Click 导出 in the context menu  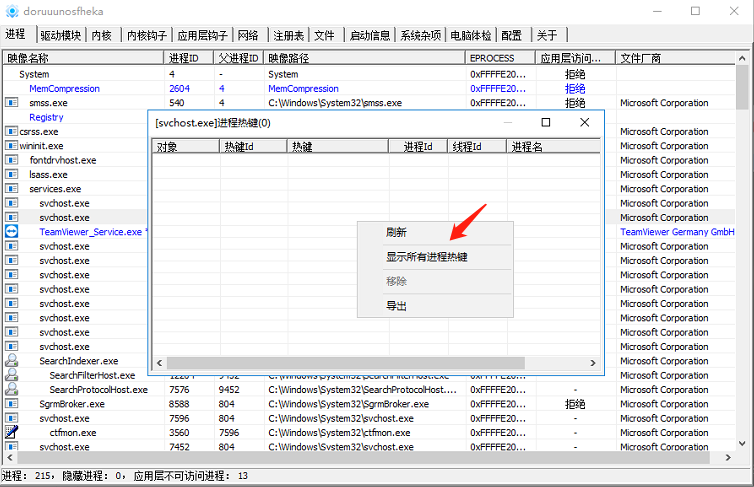point(397,306)
